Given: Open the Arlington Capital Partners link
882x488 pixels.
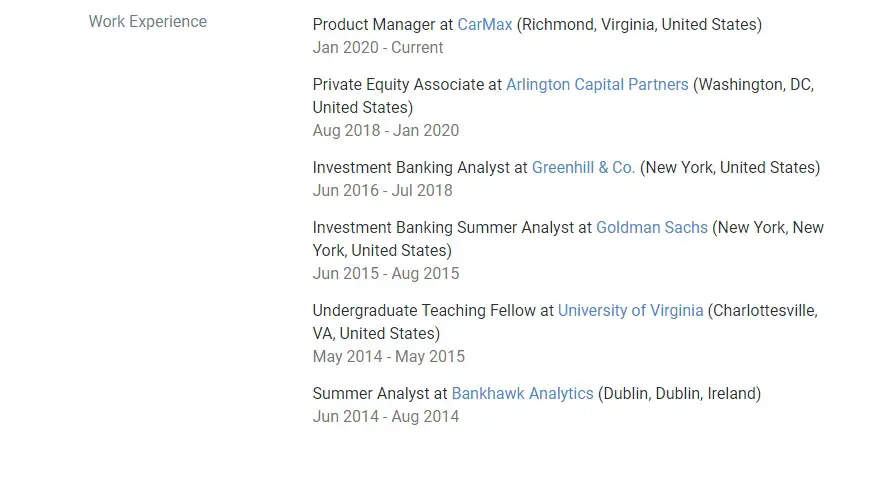Looking at the screenshot, I should click(x=597, y=84).
